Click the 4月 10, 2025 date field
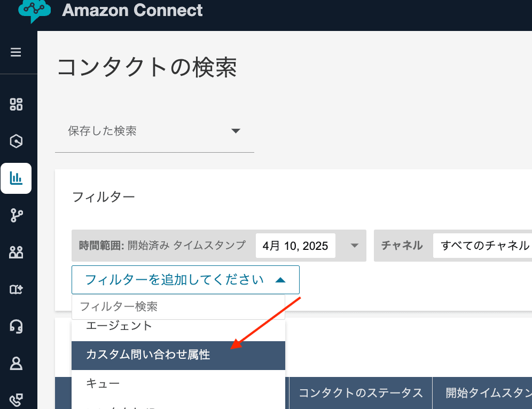This screenshot has width=532, height=409. (x=295, y=246)
